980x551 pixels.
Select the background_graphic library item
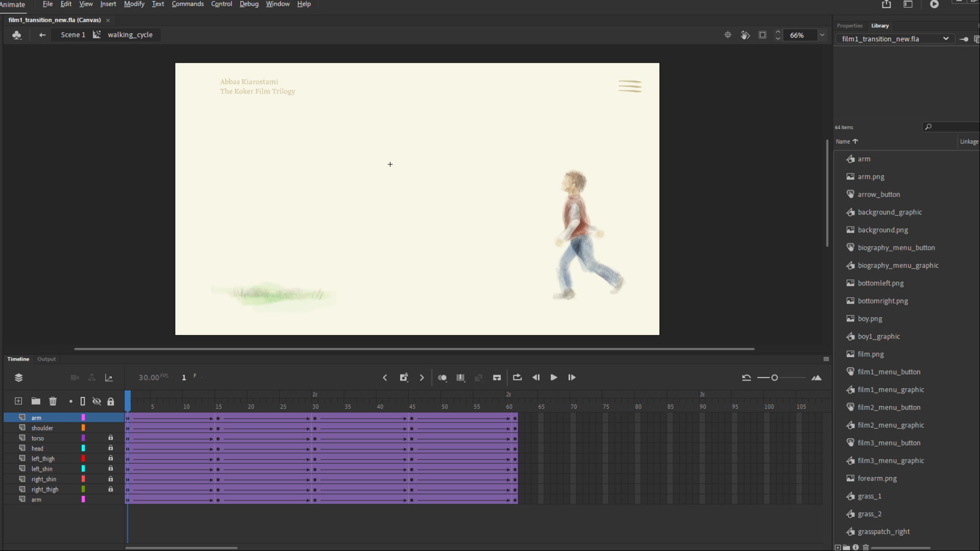[889, 212]
